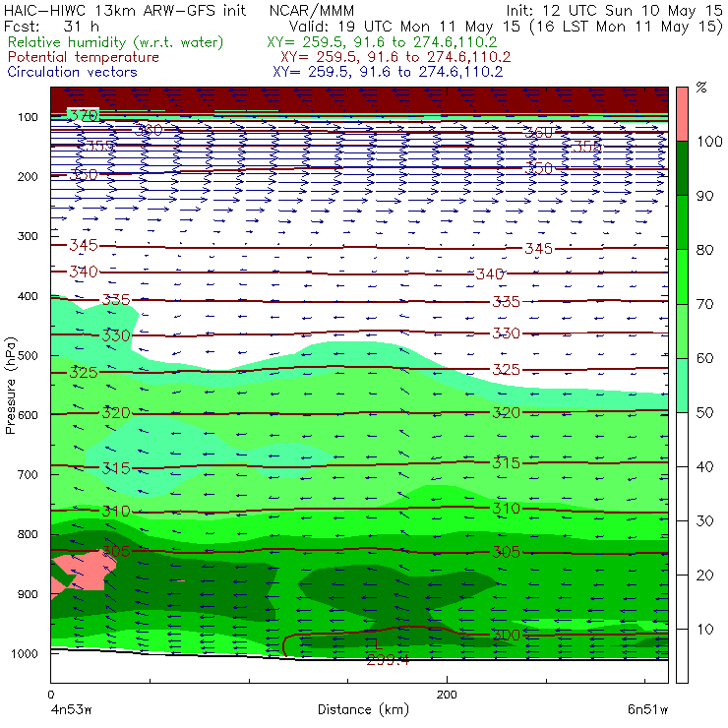The width and height of the screenshot is (728, 728).
Task: Click the 'Init: 12 UTC Sun 10 May 15' text
Action: tap(614, 10)
